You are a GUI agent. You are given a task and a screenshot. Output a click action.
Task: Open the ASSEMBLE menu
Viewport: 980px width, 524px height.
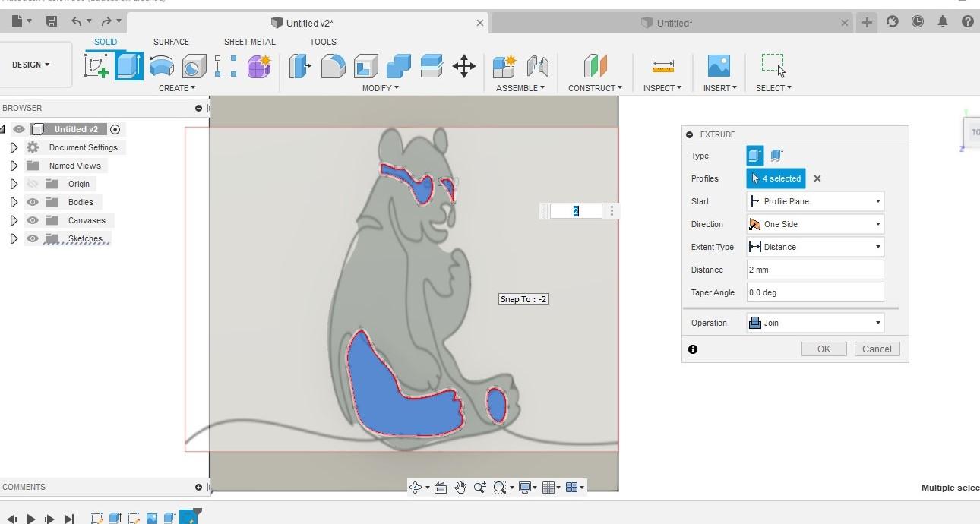520,88
